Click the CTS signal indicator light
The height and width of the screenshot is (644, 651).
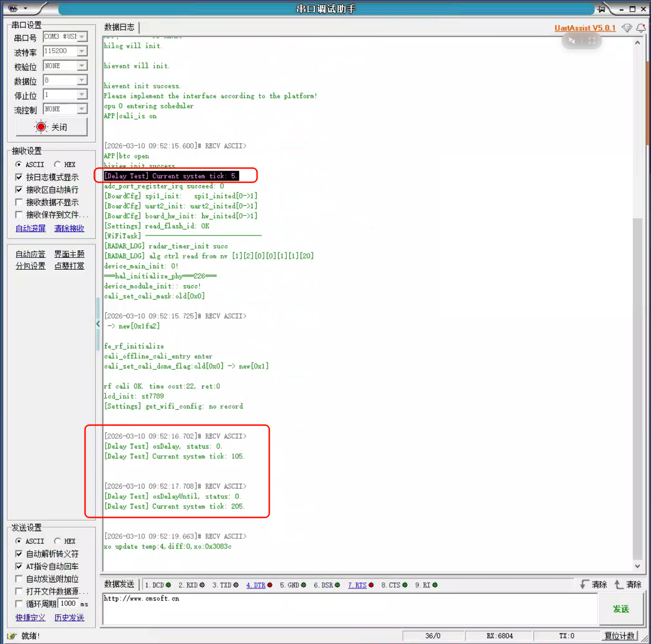tap(405, 585)
